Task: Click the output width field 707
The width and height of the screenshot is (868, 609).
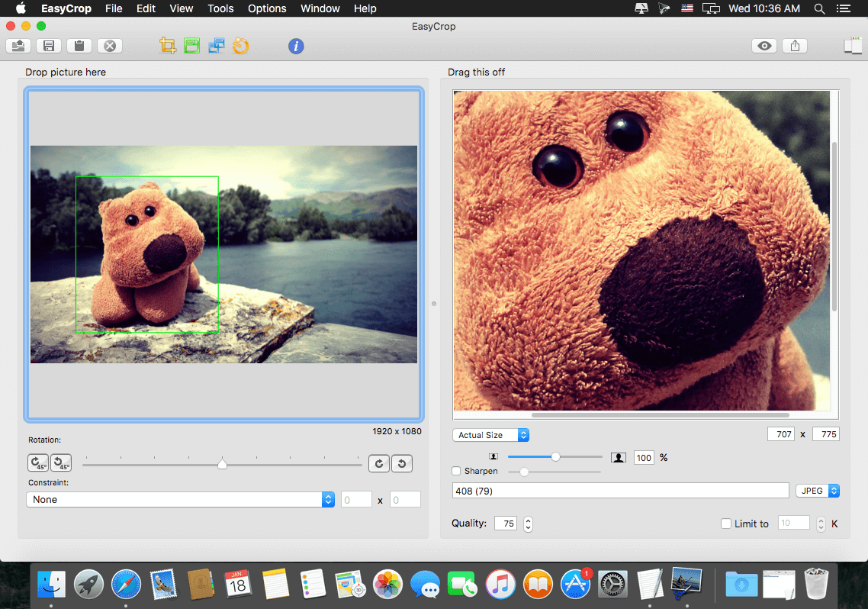Action: tap(781, 434)
